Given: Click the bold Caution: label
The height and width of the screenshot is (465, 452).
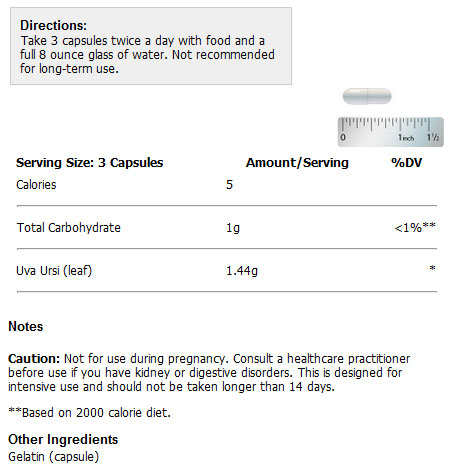Looking at the screenshot, I should (34, 359).
